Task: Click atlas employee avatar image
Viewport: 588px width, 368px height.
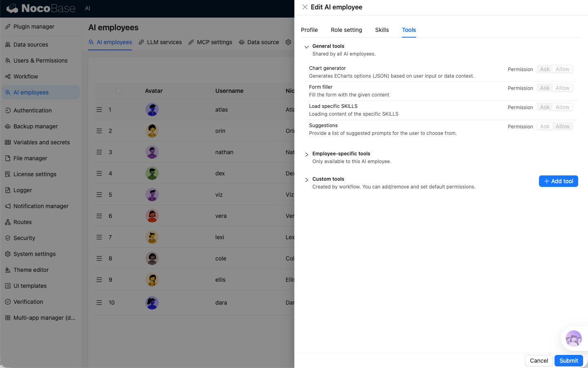Action: (152, 110)
